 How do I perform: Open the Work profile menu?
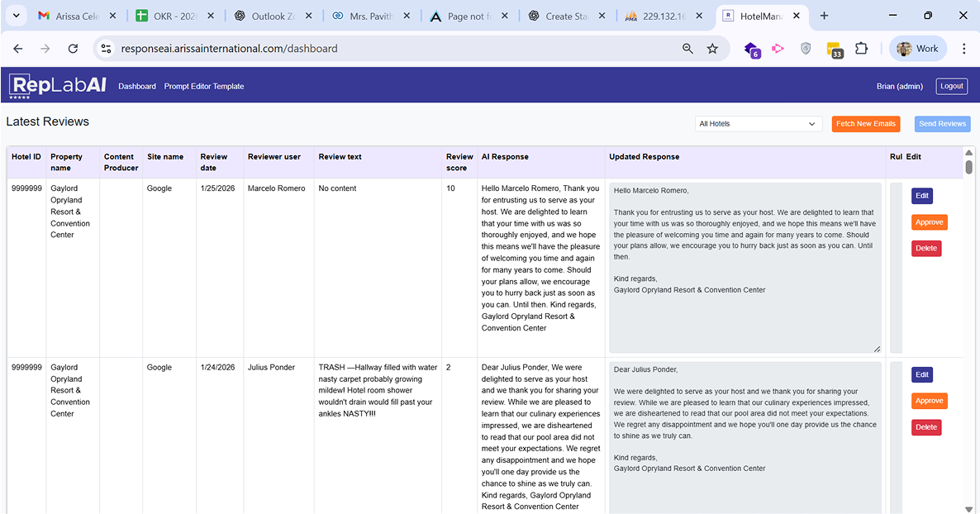pyautogui.click(x=917, y=49)
